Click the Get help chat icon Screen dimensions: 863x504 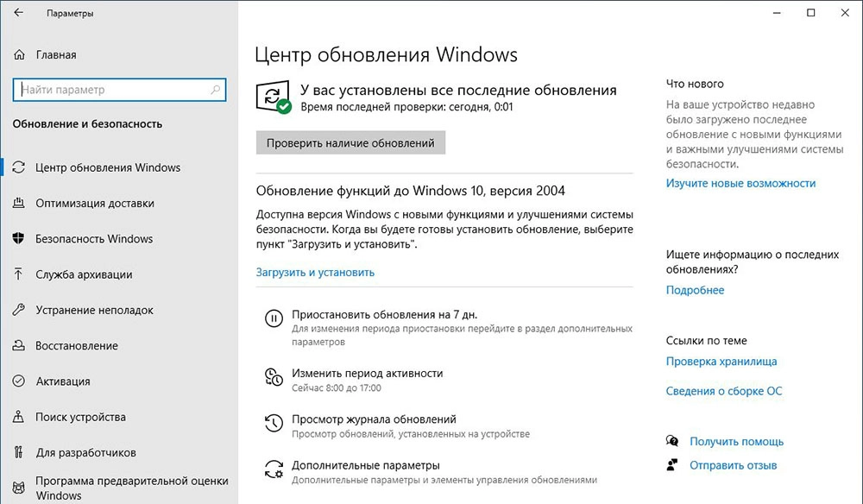point(673,441)
